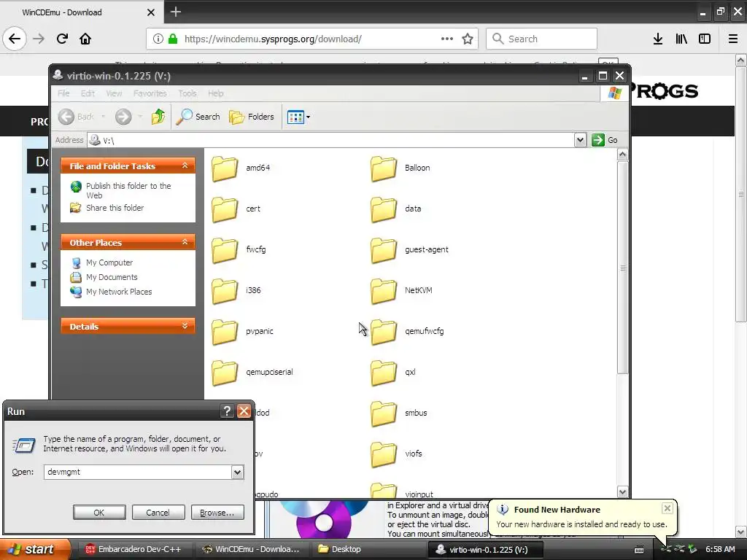
Task: Click Explorer scrollbar down arrow
Action: 623,491
